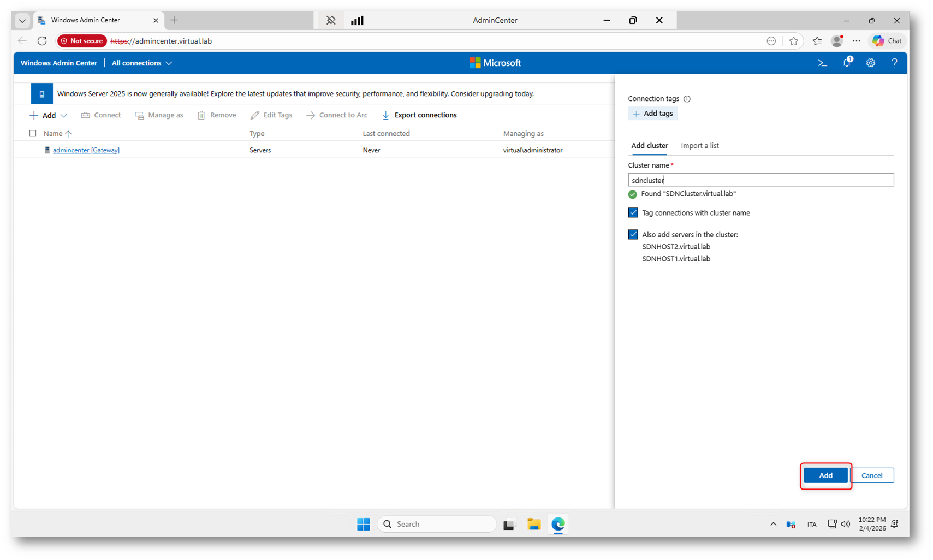Click in the Cluster name text field
The width and height of the screenshot is (933, 560).
[x=760, y=180]
